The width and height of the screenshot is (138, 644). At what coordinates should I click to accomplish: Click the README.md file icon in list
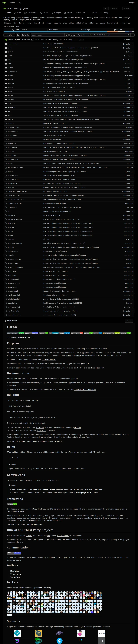[6, 287]
